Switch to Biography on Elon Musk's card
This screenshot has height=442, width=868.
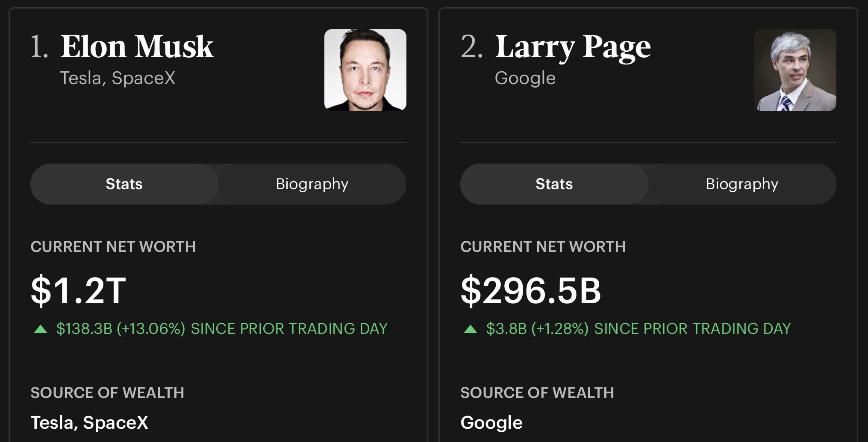pos(312,184)
